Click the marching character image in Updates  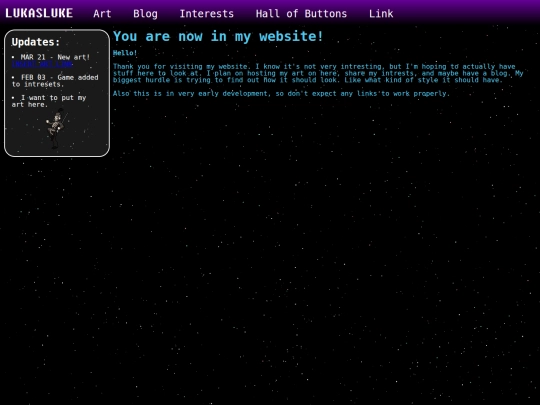(56, 128)
